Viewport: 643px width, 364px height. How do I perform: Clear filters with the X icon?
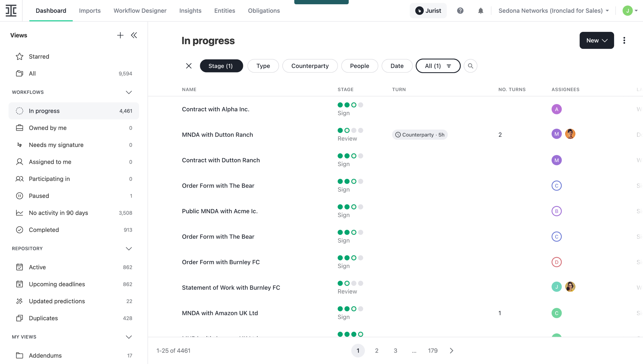click(x=189, y=66)
